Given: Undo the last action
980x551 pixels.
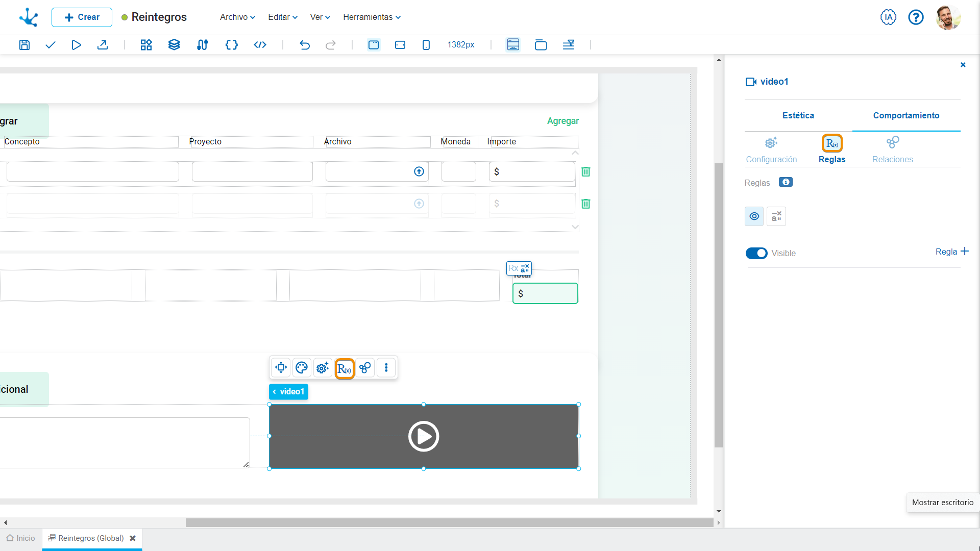Looking at the screenshot, I should (305, 45).
